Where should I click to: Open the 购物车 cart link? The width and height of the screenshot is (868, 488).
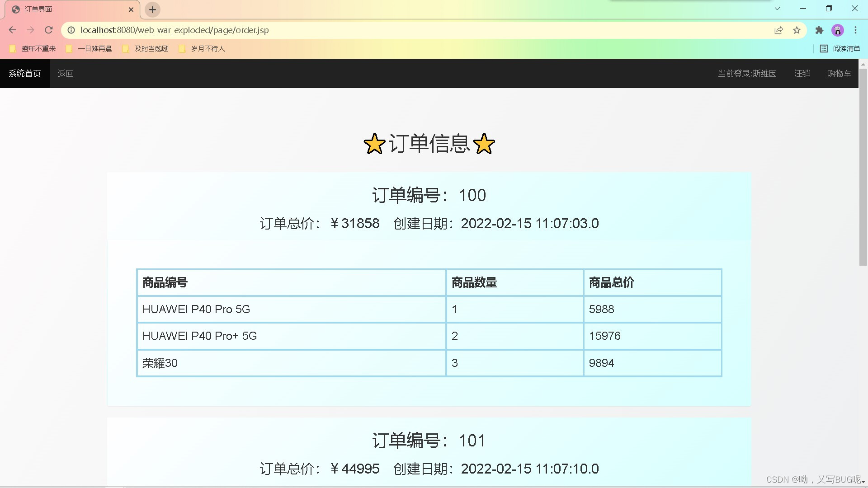[x=839, y=74]
